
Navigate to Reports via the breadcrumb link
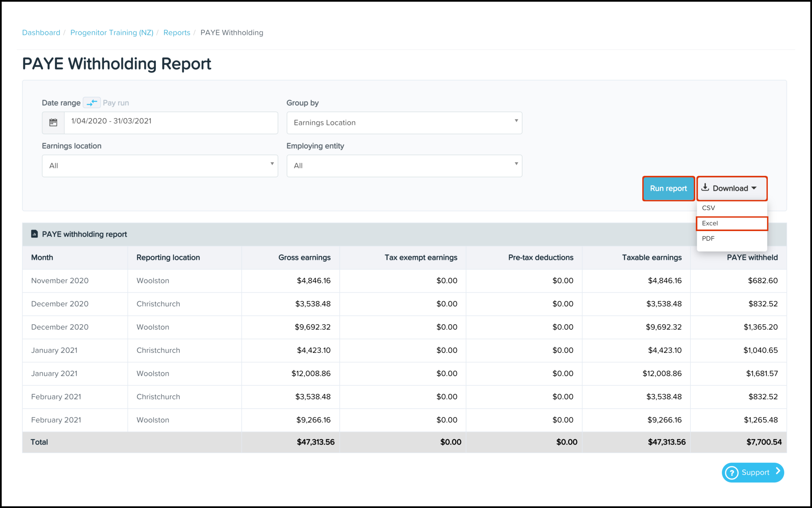[x=177, y=32]
